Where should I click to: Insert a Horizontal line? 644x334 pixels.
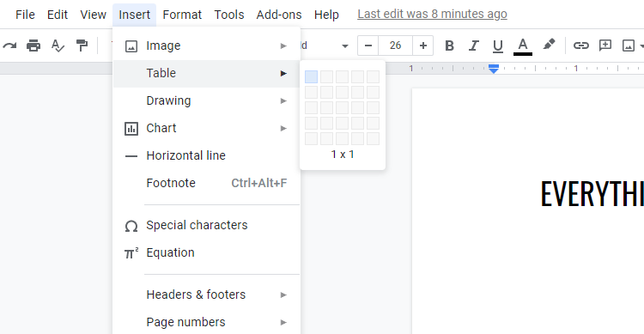207,155
